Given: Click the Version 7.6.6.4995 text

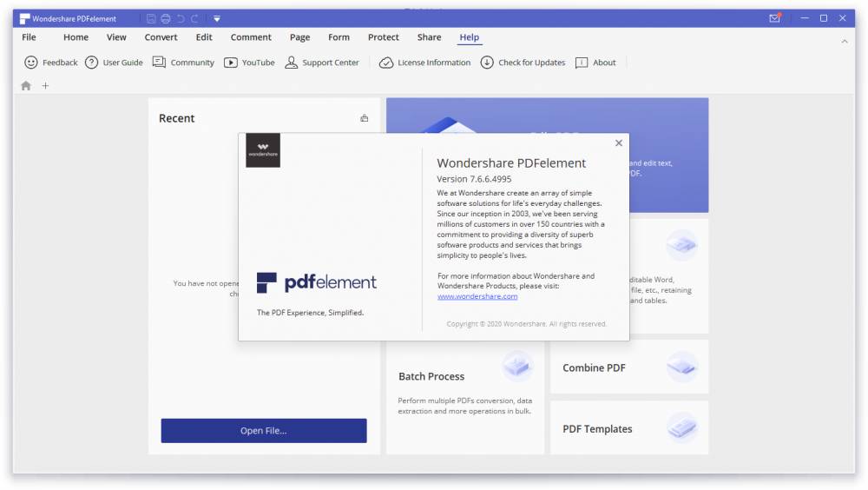Looking at the screenshot, I should [474, 179].
